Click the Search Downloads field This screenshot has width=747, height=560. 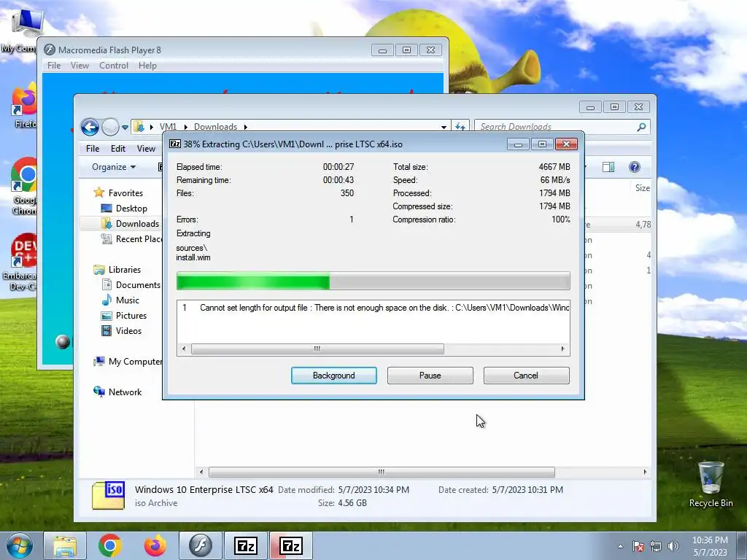pyautogui.click(x=555, y=127)
